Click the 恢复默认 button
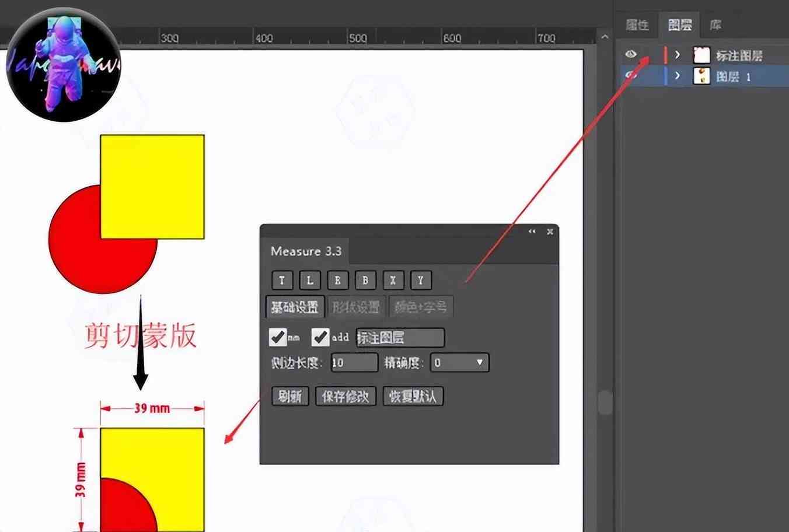Image resolution: width=789 pixels, height=532 pixels. pos(413,397)
